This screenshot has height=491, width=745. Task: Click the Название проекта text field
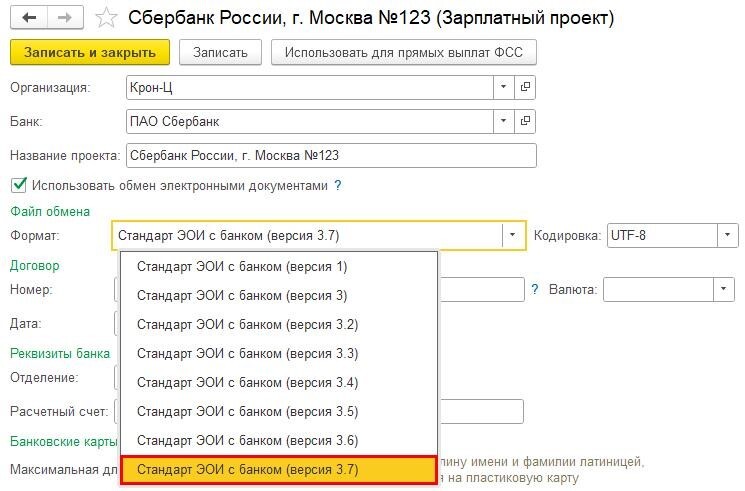(329, 156)
